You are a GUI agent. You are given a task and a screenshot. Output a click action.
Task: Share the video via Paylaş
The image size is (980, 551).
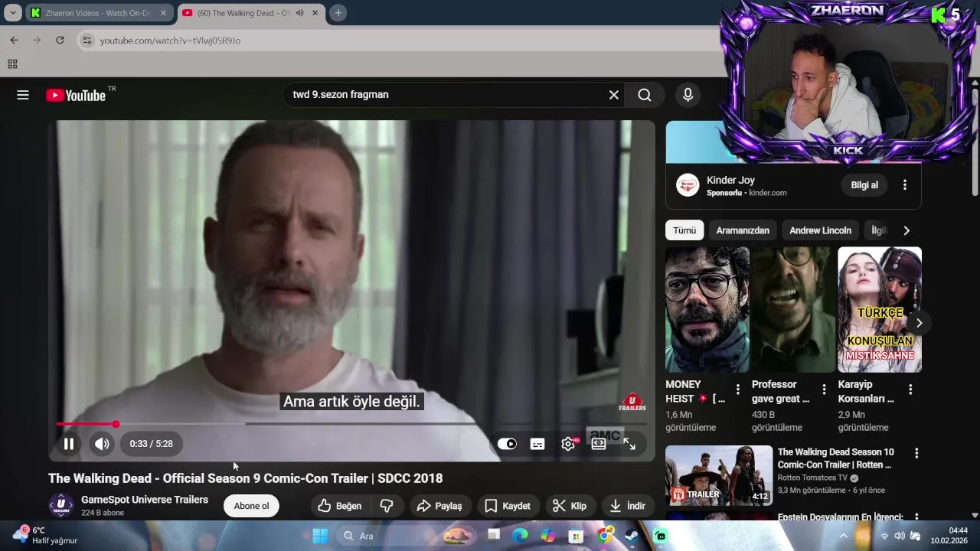[x=439, y=506]
